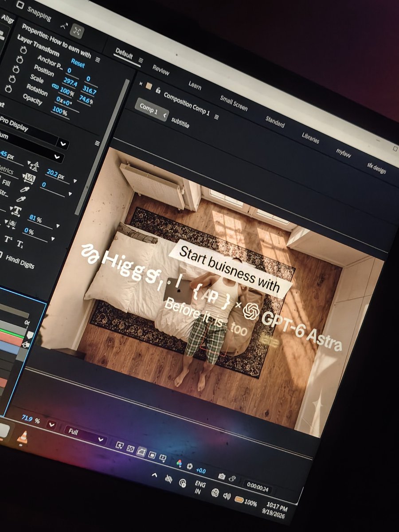Toggle the Superscript text style

click(8, 239)
